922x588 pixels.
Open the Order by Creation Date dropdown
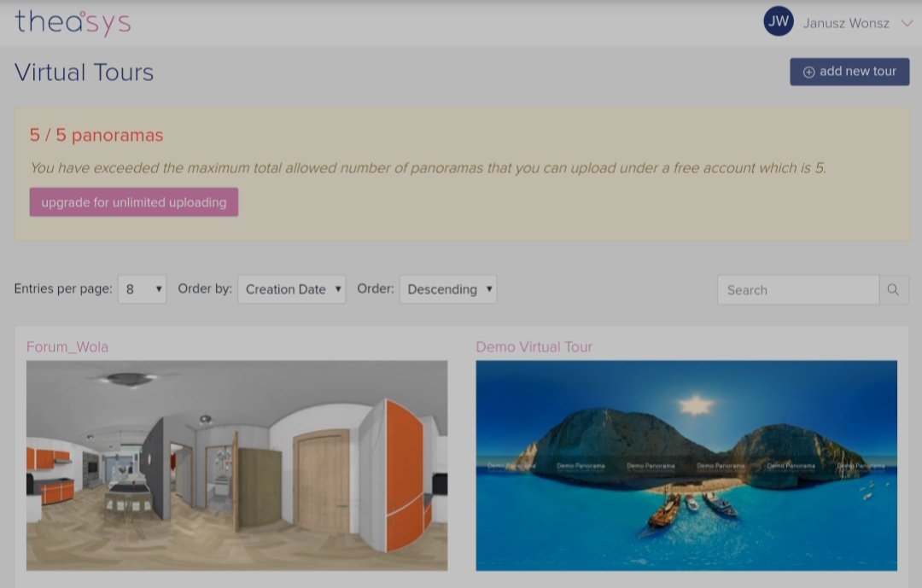pyautogui.click(x=291, y=289)
